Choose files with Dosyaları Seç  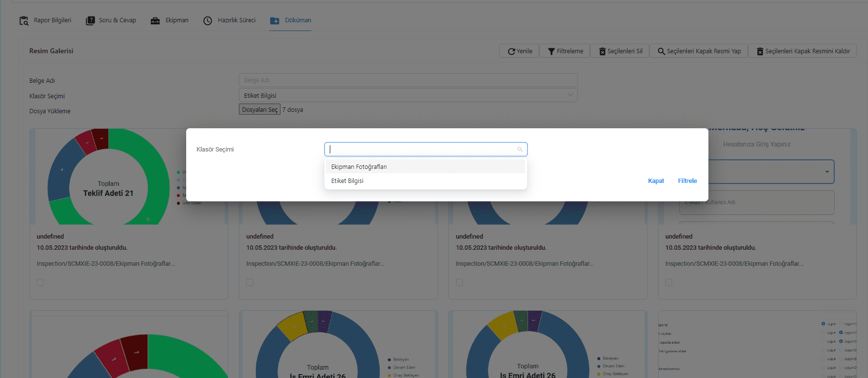click(260, 109)
